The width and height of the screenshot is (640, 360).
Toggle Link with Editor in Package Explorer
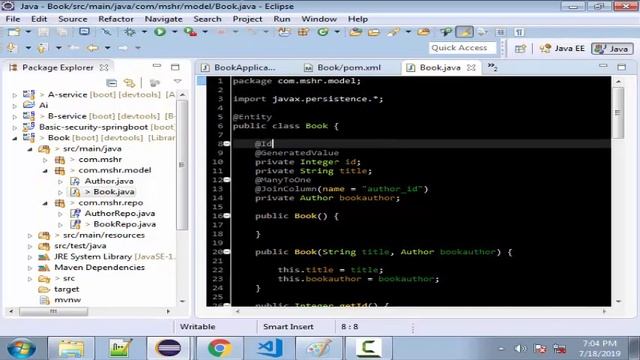tap(129, 83)
